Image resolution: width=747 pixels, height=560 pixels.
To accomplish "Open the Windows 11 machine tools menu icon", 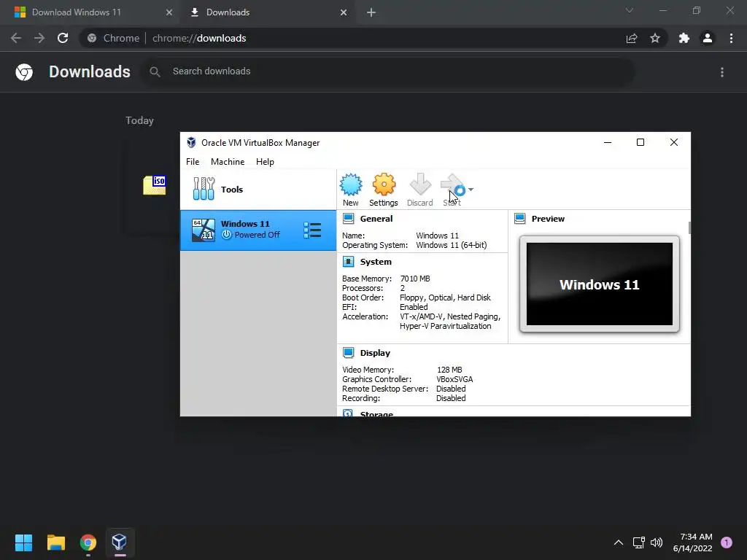I will pyautogui.click(x=312, y=230).
